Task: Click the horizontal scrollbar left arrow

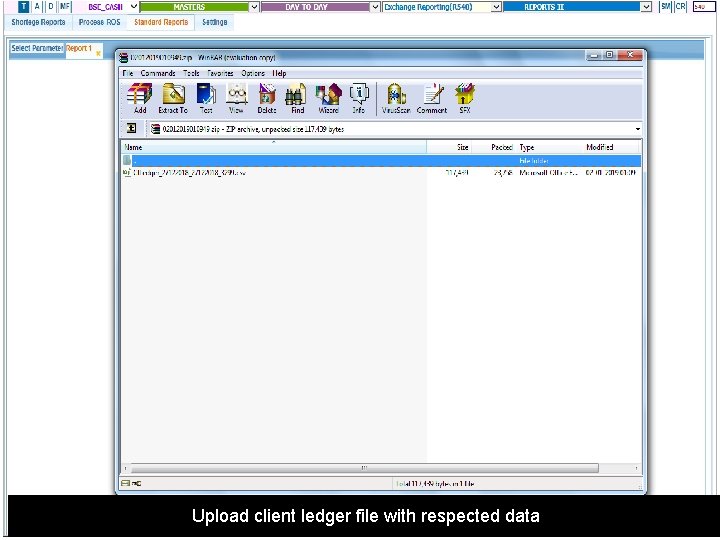Action: [126, 468]
